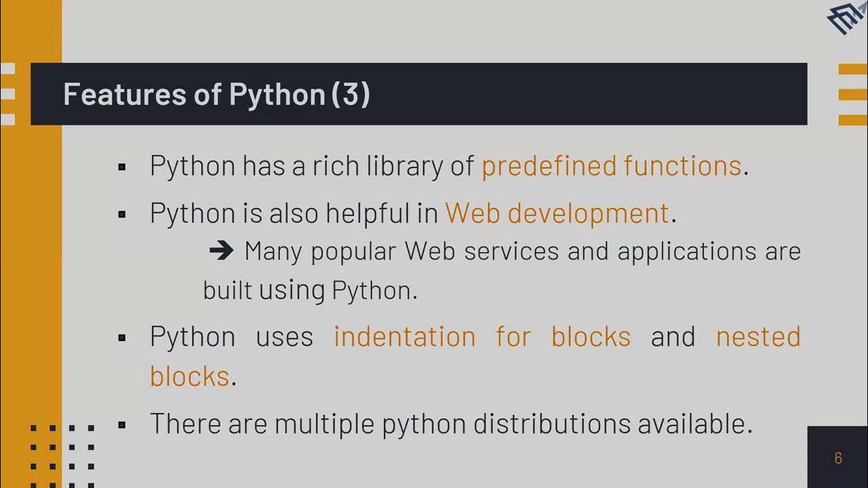Screen dimensions: 868x488
Task: Click the 'Web development' highlighted text
Action: [x=557, y=213]
